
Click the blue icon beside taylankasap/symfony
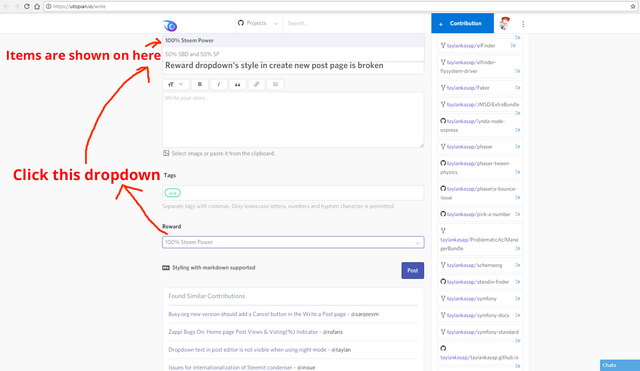click(x=518, y=299)
